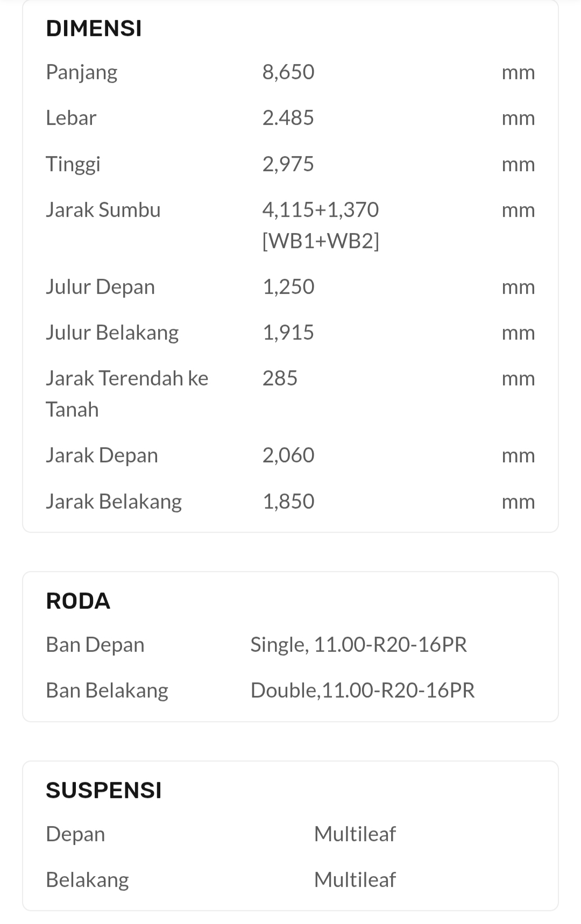Tap the Jarak Belakang label
581x924 pixels.
114,502
